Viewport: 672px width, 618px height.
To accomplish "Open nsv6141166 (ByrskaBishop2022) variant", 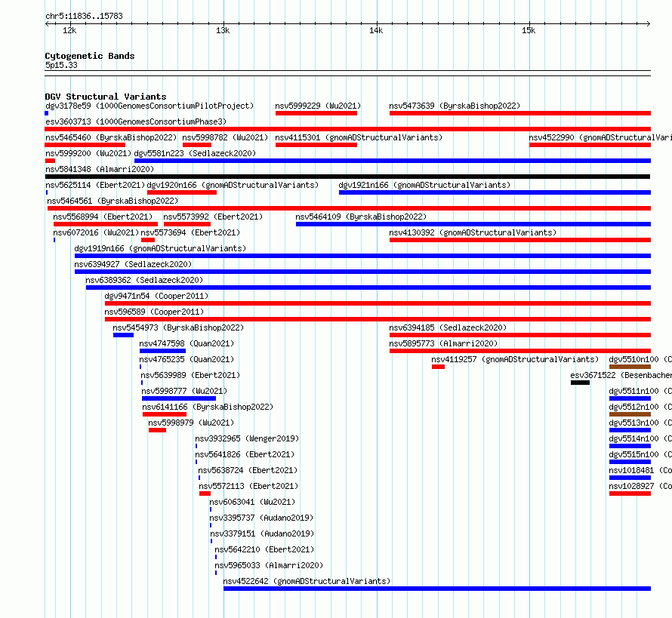I will 208,407.
